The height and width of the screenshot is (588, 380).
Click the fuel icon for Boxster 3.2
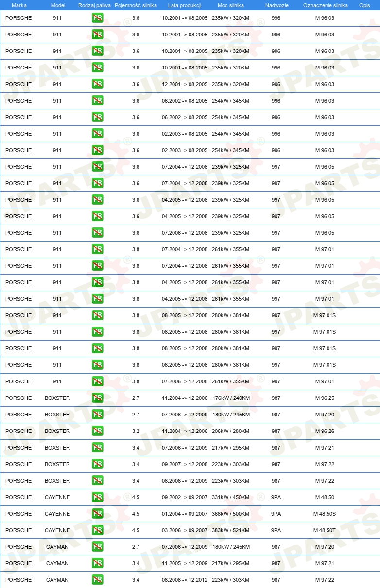pyautogui.click(x=97, y=431)
